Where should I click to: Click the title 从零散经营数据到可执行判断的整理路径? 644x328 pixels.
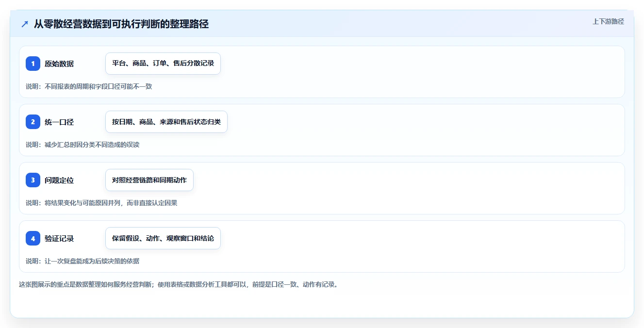point(121,24)
